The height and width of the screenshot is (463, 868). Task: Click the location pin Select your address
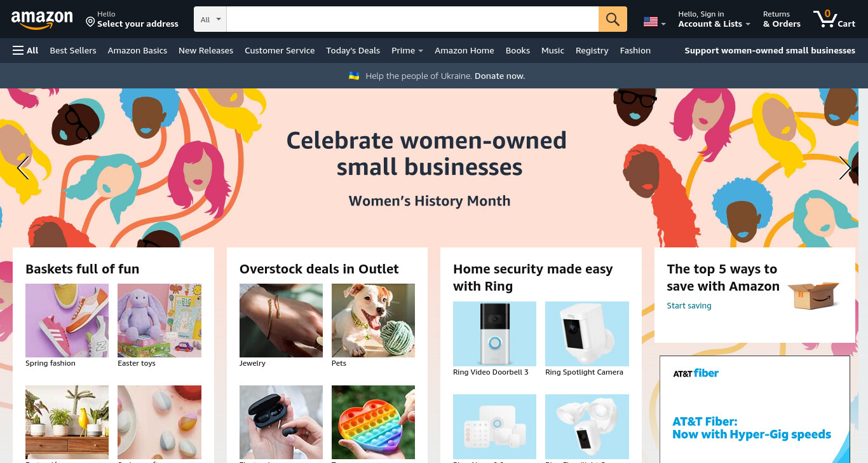[x=132, y=19]
